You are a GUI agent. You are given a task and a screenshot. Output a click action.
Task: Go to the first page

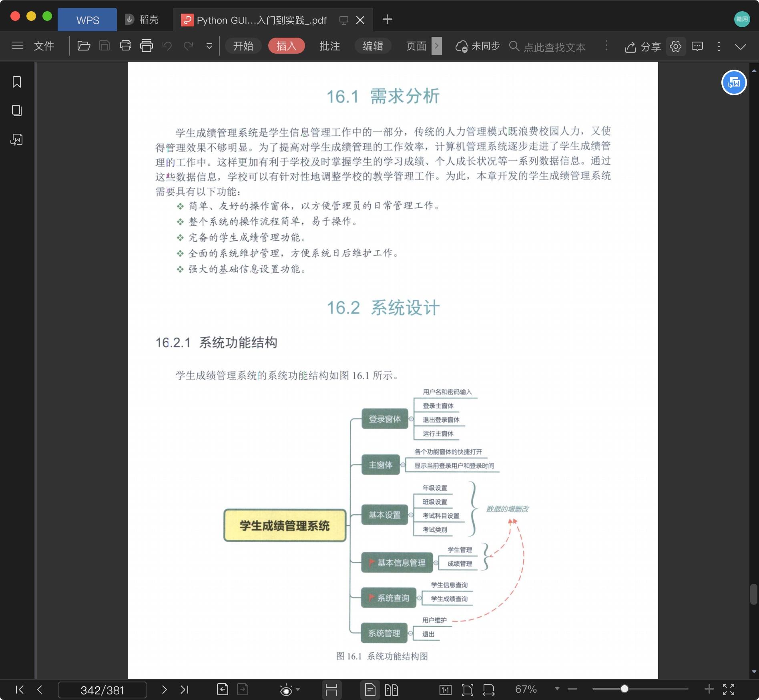pyautogui.click(x=19, y=690)
